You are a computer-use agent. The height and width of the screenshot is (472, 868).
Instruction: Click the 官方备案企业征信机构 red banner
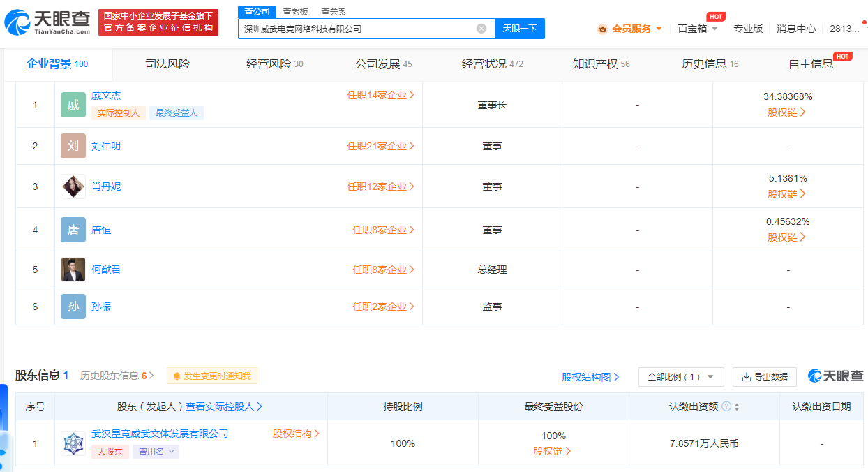tap(158, 22)
